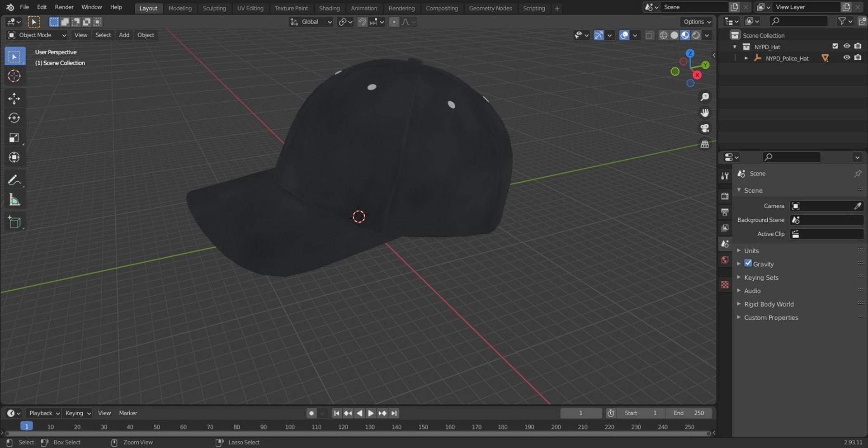This screenshot has width=868, height=448.
Task: Select the Transform tool
Action: (x=14, y=157)
